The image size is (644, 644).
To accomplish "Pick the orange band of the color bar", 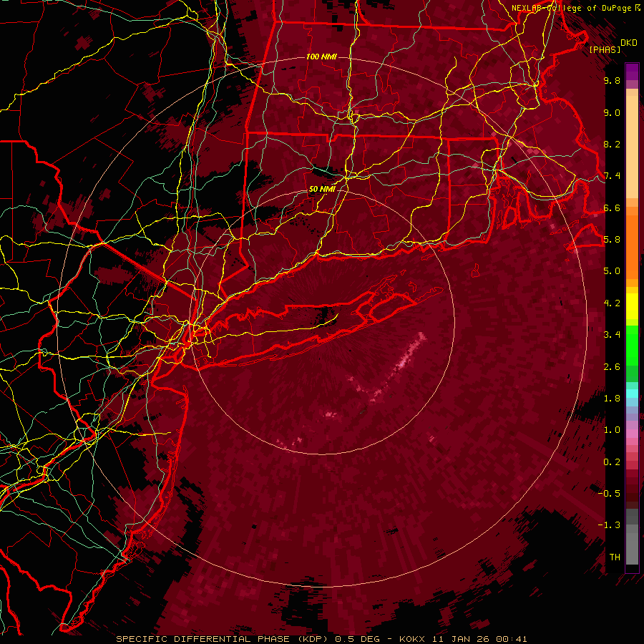I will [632, 246].
